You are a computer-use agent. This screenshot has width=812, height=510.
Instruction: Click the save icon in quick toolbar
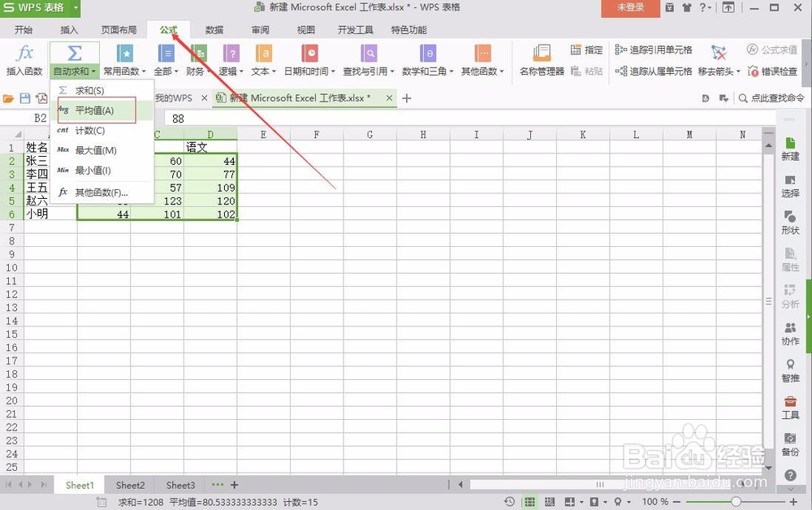(25, 97)
